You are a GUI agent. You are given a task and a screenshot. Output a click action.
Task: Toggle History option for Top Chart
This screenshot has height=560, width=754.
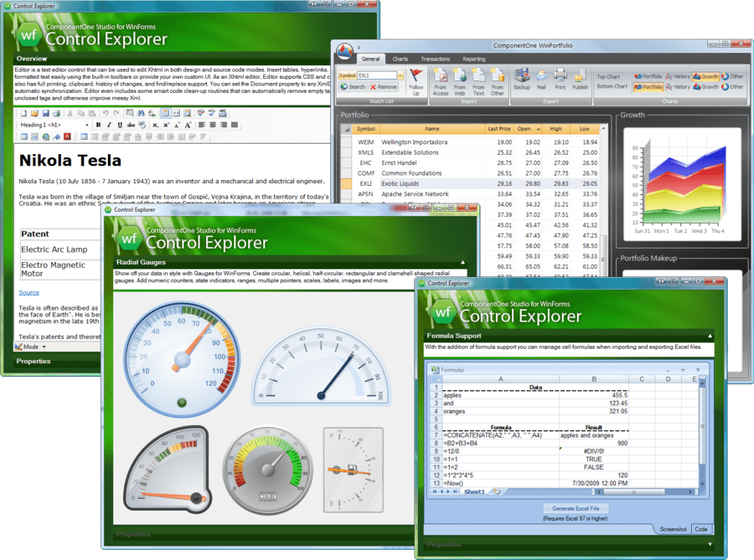pyautogui.click(x=678, y=76)
